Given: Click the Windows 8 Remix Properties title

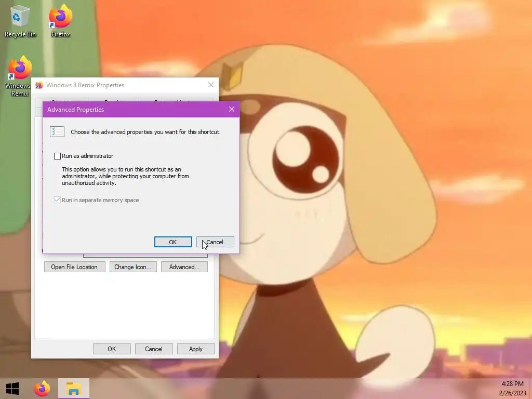Looking at the screenshot, I should [x=85, y=85].
